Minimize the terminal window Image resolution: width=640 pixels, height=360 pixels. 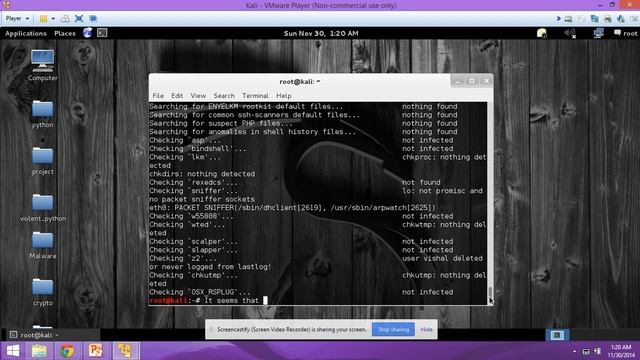[x=458, y=81]
